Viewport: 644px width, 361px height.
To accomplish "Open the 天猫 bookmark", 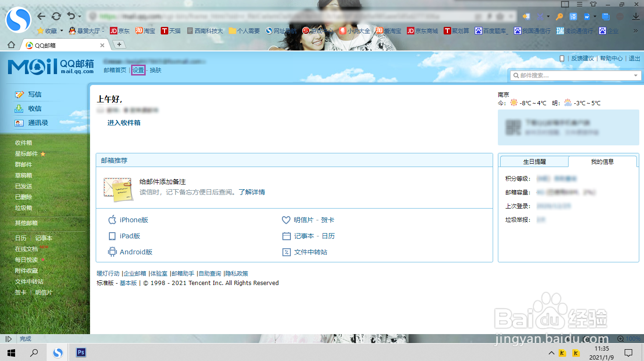I will pyautogui.click(x=171, y=31).
